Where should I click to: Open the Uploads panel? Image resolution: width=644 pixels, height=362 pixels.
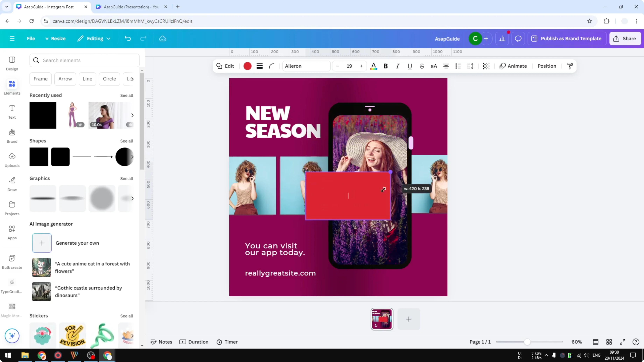[12, 160]
